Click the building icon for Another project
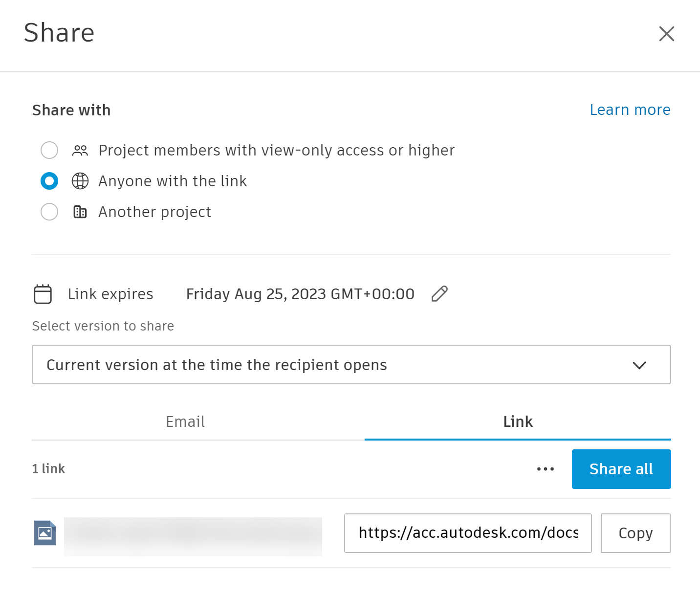Screen dimensions: 700x597 (80, 212)
